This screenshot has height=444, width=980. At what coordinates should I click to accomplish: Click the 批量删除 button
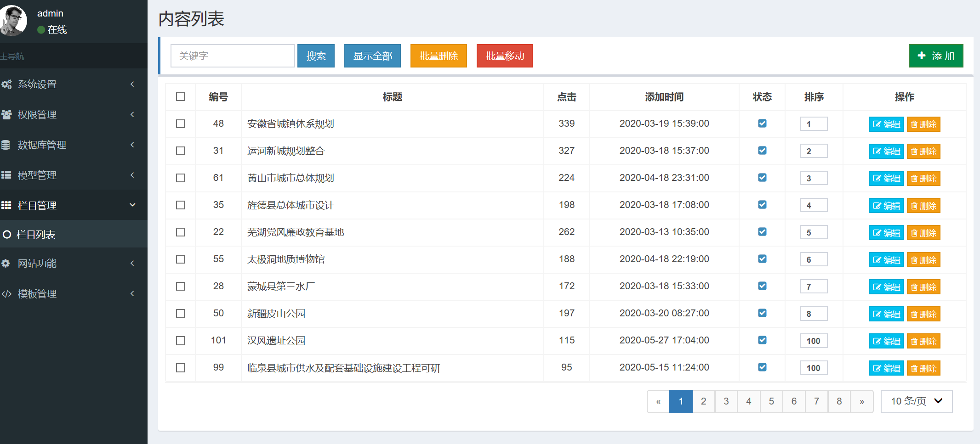pyautogui.click(x=439, y=56)
